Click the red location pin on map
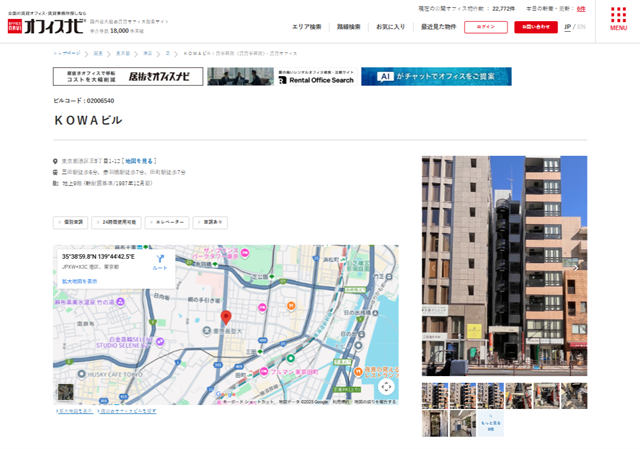640x449 pixels. click(x=225, y=317)
